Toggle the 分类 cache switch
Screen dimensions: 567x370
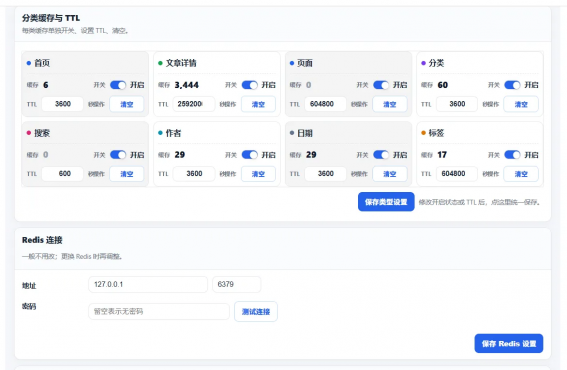(512, 85)
